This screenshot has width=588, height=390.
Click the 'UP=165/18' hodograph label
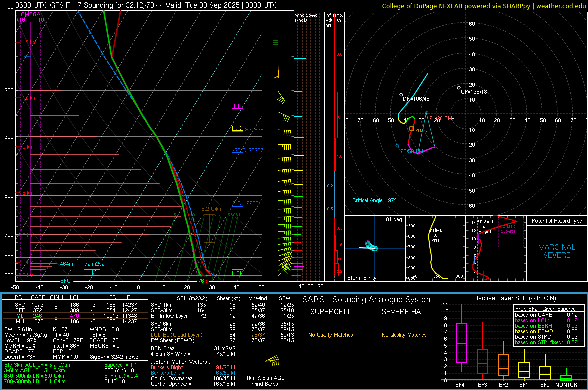tap(474, 92)
